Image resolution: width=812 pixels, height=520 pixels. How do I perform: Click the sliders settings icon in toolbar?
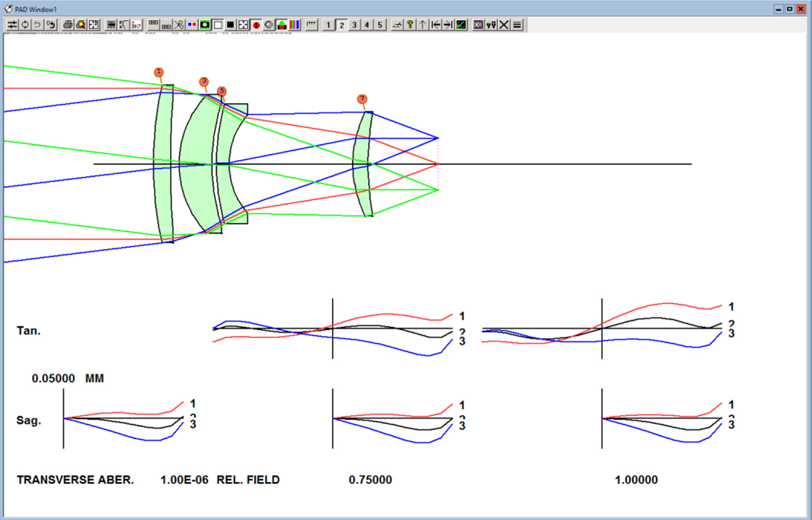tap(12, 24)
